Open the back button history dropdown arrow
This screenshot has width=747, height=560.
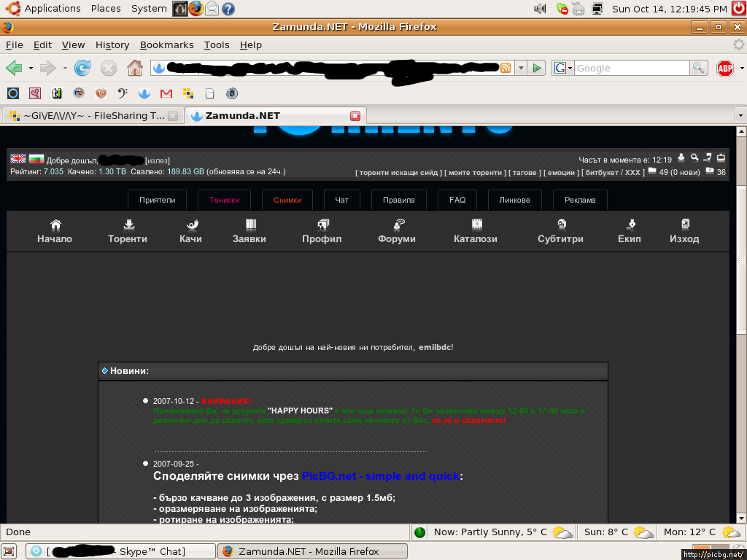(31, 68)
